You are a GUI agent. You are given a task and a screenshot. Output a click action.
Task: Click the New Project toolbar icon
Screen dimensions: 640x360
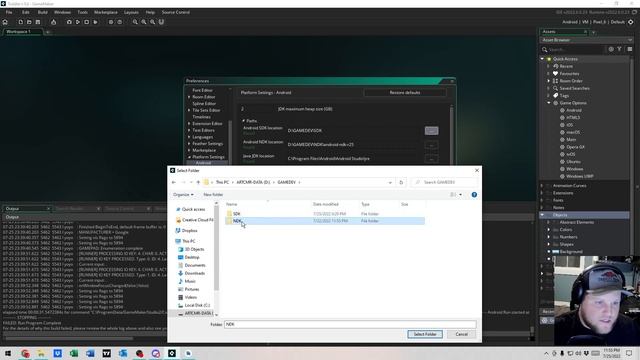click(20, 22)
